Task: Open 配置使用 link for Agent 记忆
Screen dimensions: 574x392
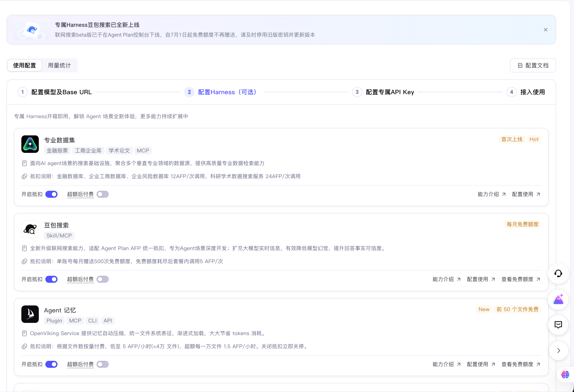Action: [x=481, y=364]
